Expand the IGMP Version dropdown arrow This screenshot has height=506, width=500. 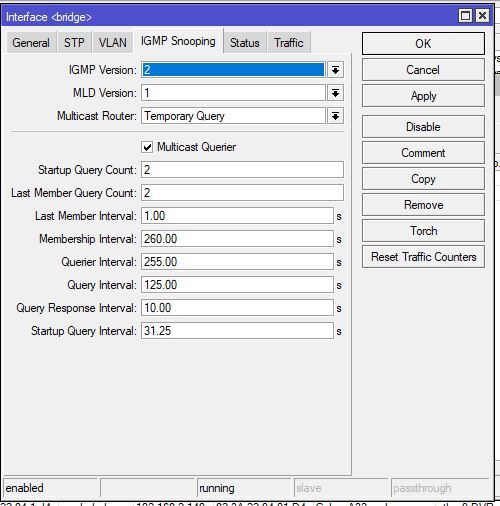[335, 70]
